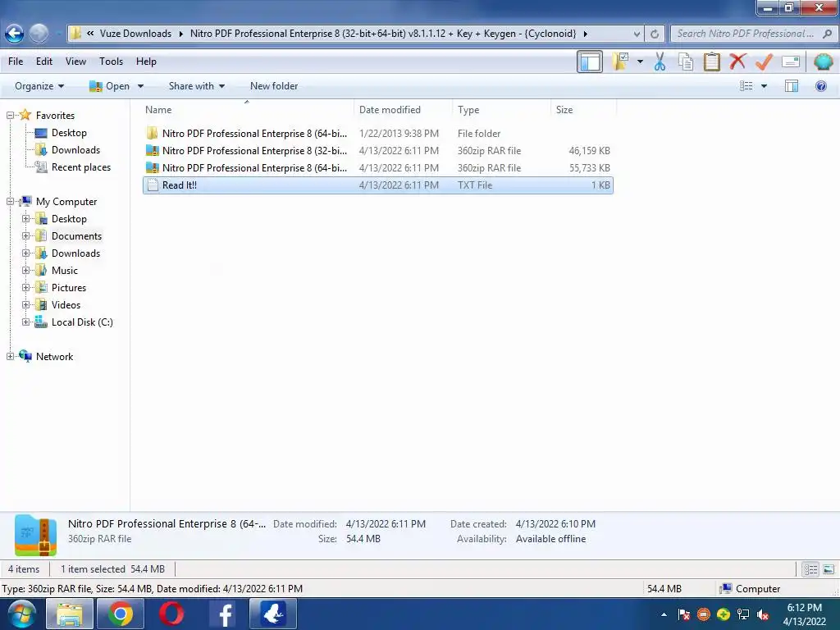Click the red X Delete icon

coord(737,62)
